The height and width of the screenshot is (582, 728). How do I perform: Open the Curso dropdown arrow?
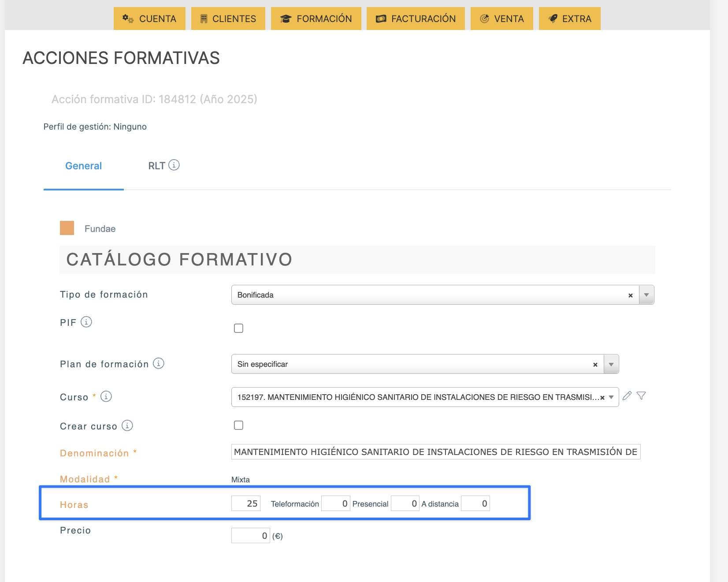[611, 397]
